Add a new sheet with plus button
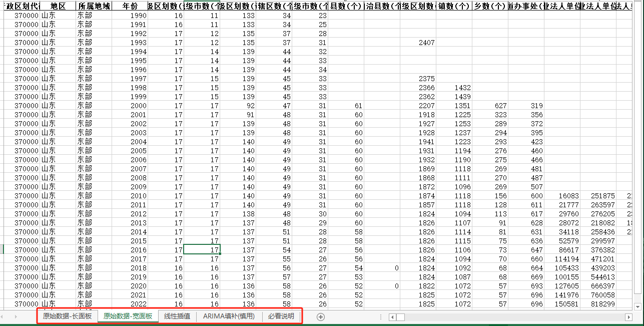This screenshot has width=644, height=326. click(x=321, y=317)
